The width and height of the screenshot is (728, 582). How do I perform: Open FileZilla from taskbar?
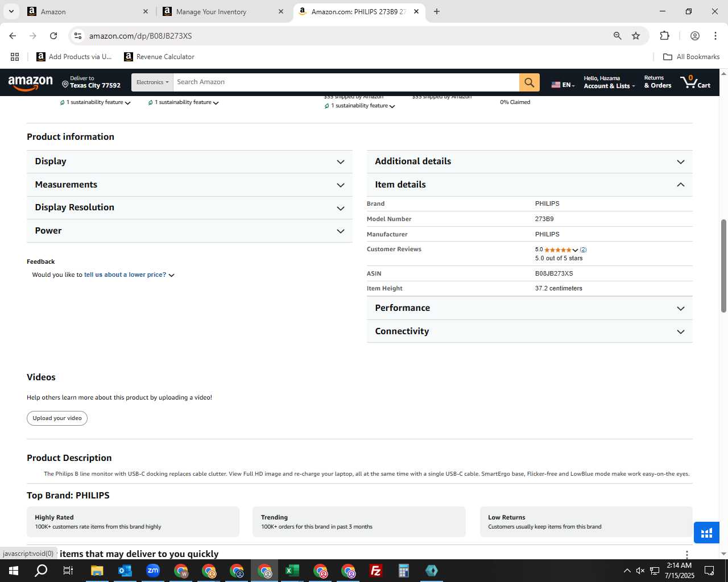[376, 571]
